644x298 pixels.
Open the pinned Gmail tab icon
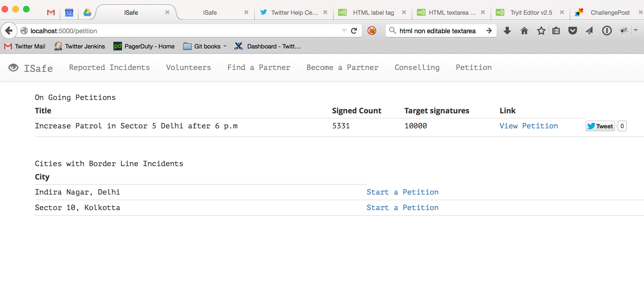pyautogui.click(x=51, y=13)
